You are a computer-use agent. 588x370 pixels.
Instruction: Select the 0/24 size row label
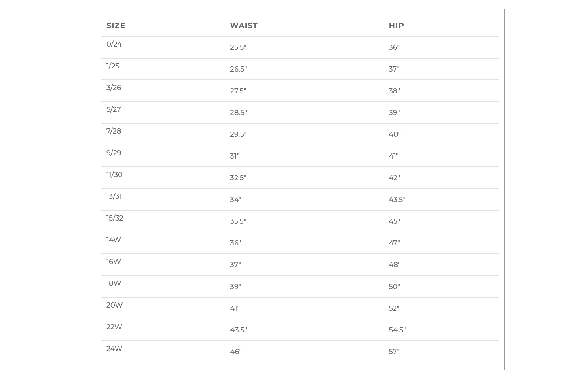click(x=114, y=44)
